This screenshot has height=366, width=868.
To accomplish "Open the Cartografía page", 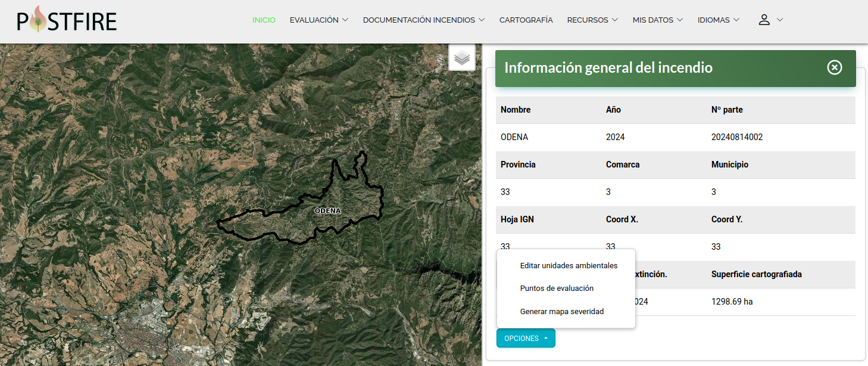I will point(526,20).
